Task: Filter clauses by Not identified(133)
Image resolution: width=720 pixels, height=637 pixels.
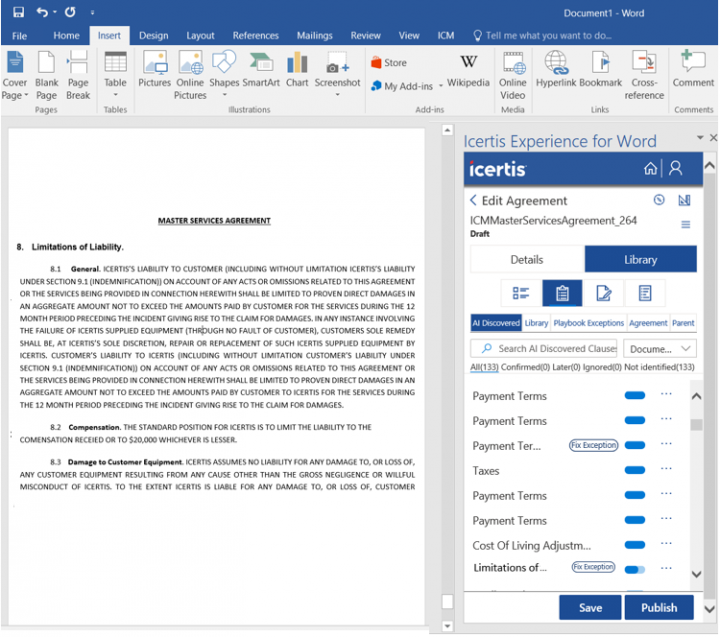Action: 659,367
